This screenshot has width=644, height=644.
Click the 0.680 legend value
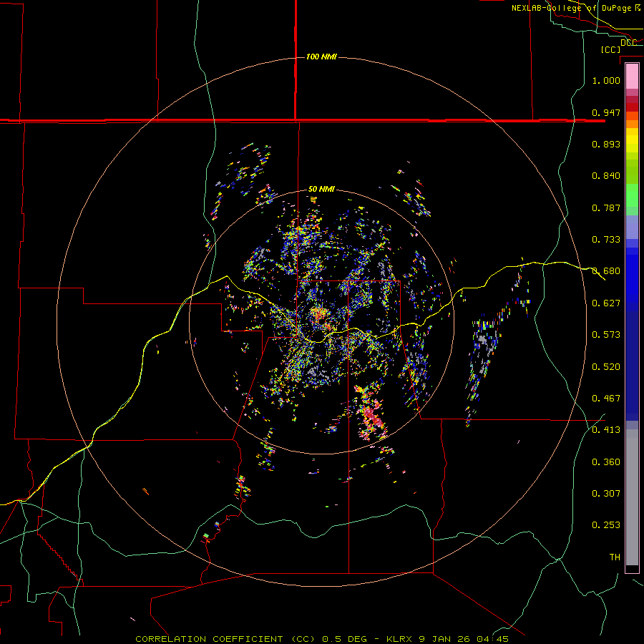pos(606,270)
